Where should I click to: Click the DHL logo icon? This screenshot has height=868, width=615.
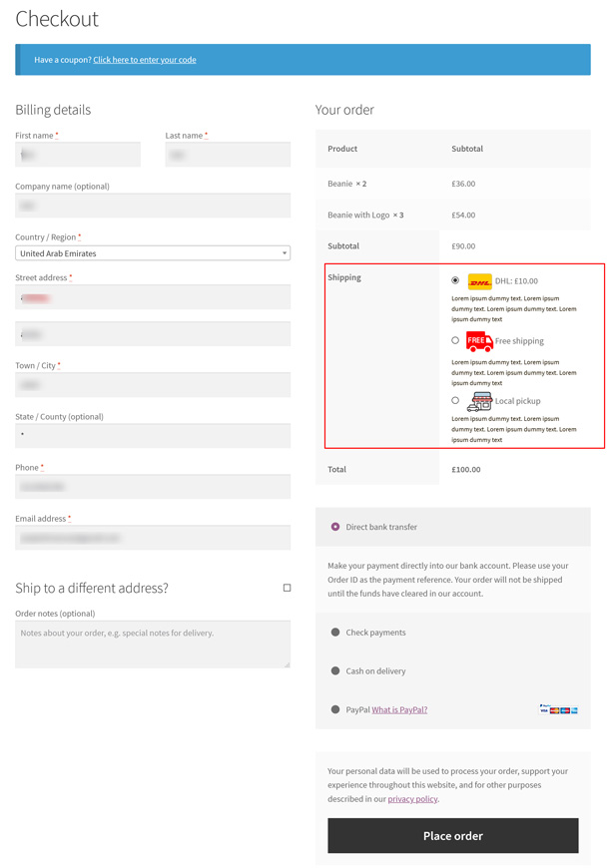pyautogui.click(x=479, y=281)
